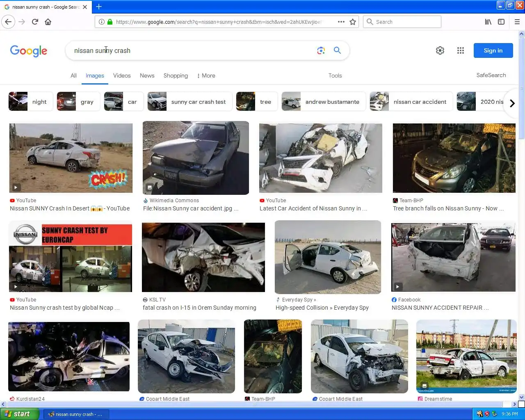The height and width of the screenshot is (420, 525).
Task: Open link Nissan Sunny crash test by global Ncap
Action: pyautogui.click(x=65, y=308)
